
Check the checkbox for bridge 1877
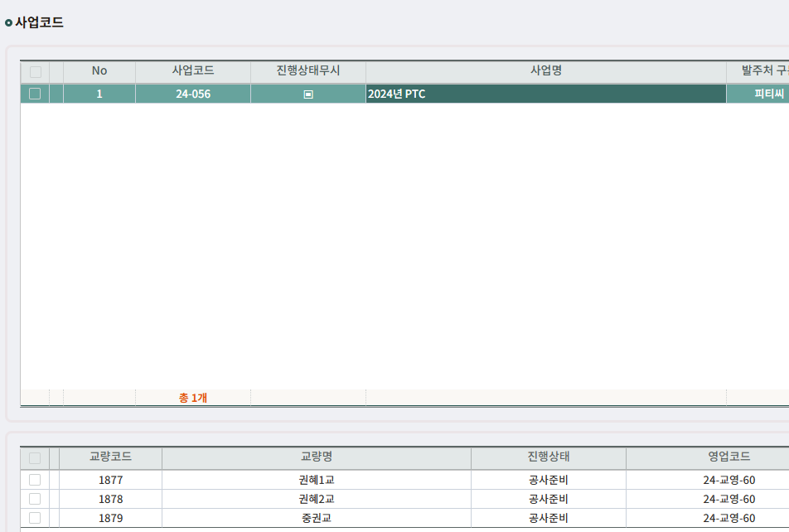pyautogui.click(x=35, y=480)
